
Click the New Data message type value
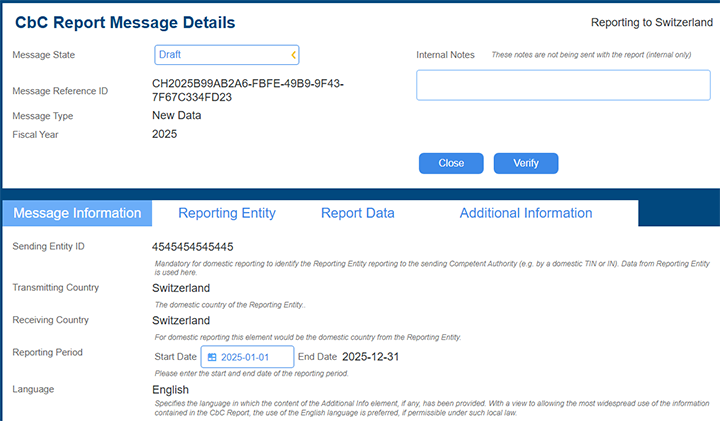(176, 116)
